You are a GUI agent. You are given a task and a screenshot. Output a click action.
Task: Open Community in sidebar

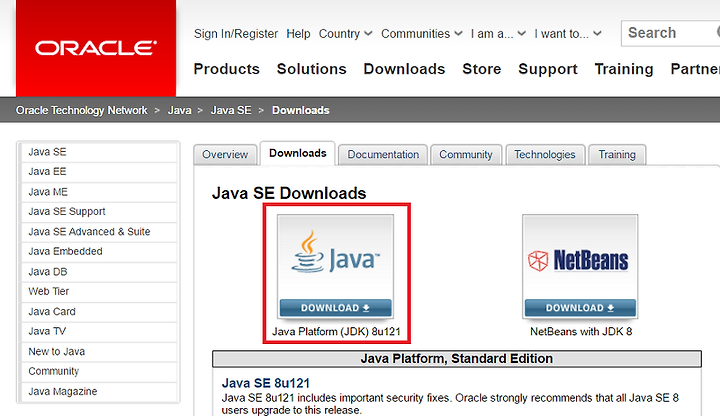(99, 371)
